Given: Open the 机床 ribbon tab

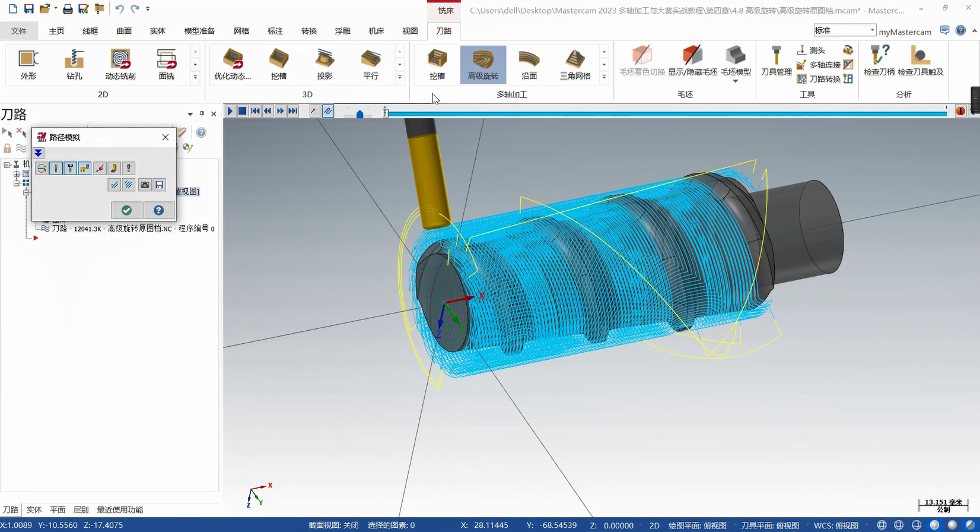Looking at the screenshot, I should click(x=376, y=31).
